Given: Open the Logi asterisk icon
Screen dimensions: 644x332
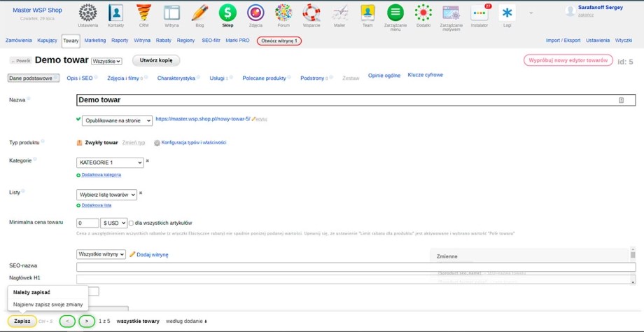Looking at the screenshot, I should [x=507, y=13].
